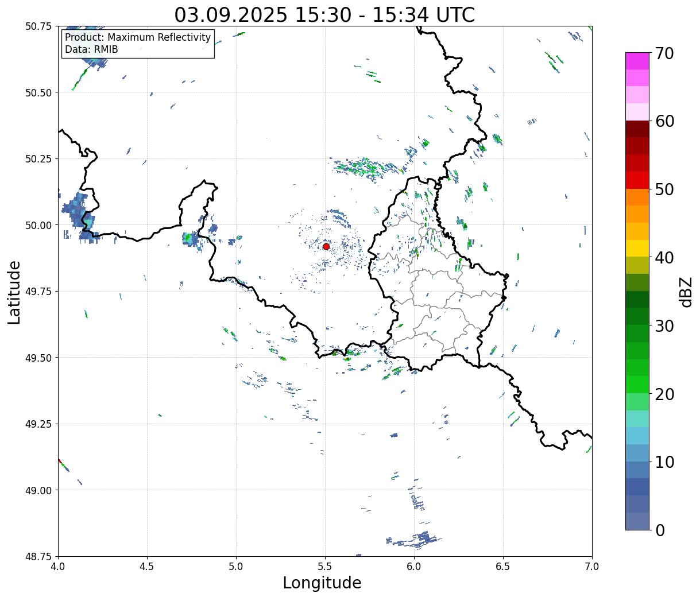The image size is (700, 597).
Task: Click longitude tick label '4.0'
Action: pyautogui.click(x=58, y=567)
